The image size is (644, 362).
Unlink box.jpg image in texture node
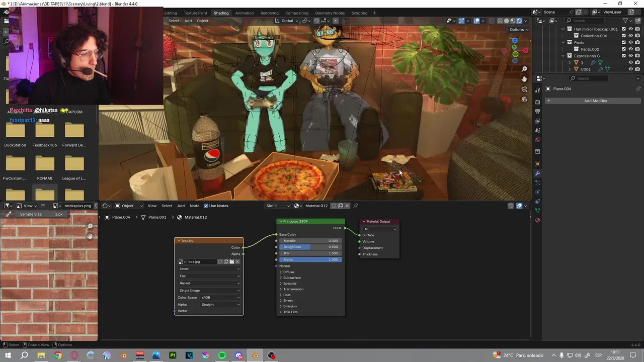tap(237, 261)
